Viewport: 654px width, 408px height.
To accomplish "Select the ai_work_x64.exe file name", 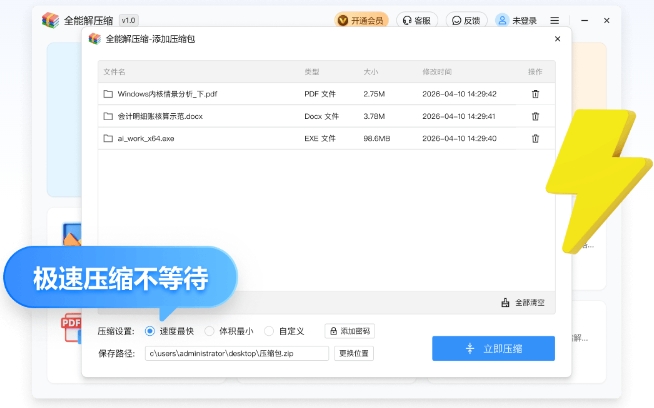I will [x=146, y=138].
